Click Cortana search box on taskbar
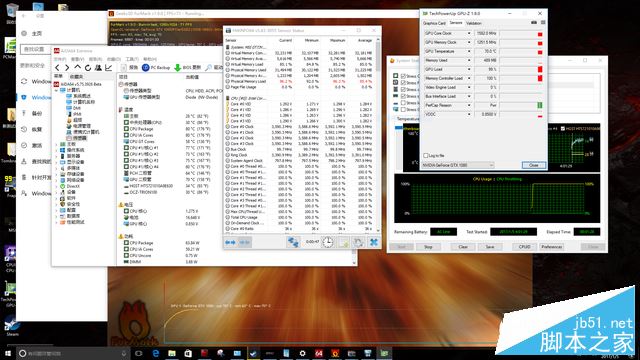Screen dimensions: 640x360 (x=73, y=353)
